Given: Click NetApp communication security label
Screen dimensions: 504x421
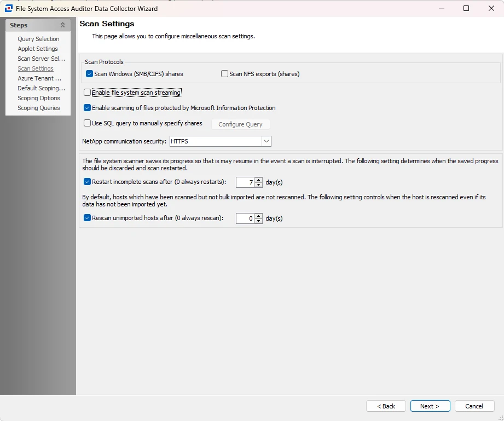Looking at the screenshot, I should 124,141.
